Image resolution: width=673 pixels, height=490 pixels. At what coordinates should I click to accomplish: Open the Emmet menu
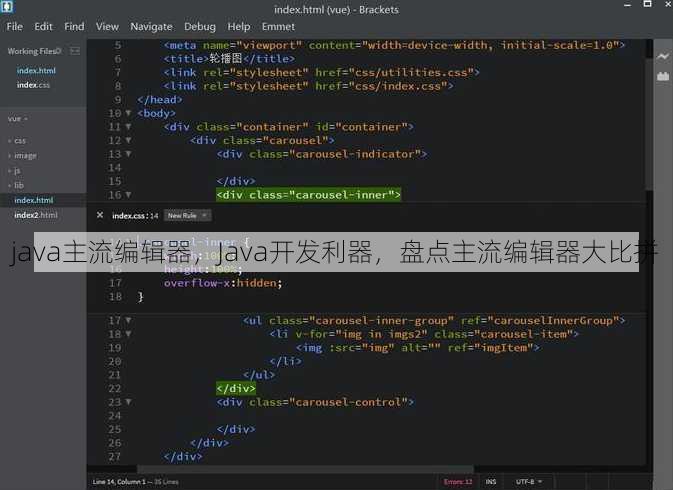278,27
